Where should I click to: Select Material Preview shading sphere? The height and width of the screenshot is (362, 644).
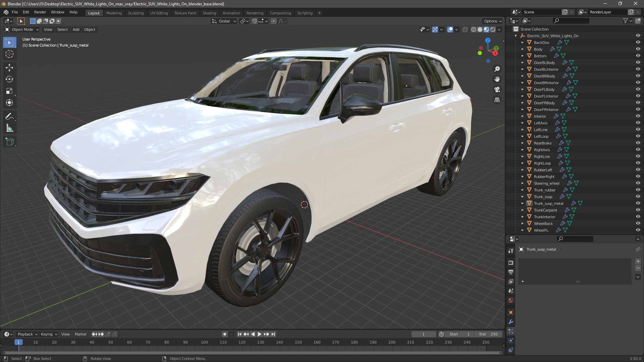point(486,29)
